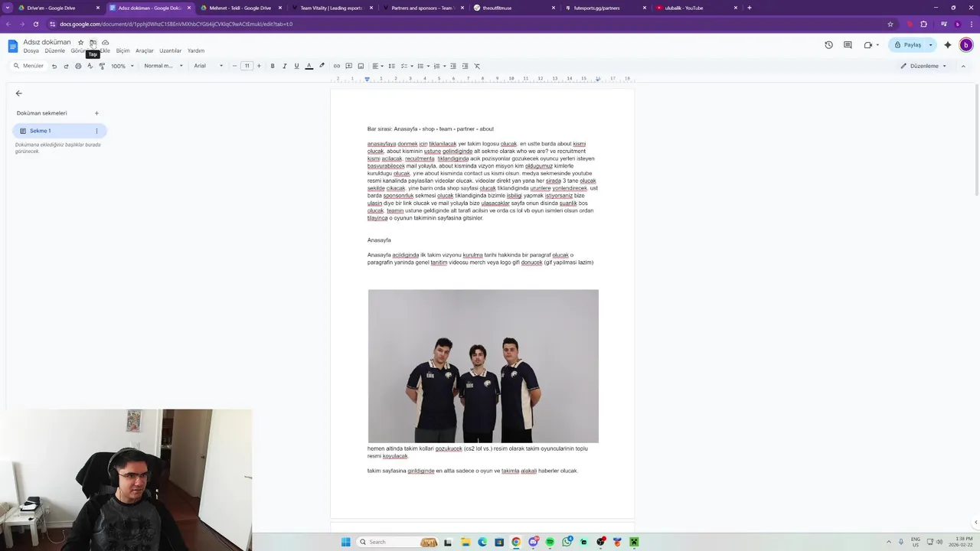The width and height of the screenshot is (980, 551).
Task: Undo the last edit
Action: (54, 66)
